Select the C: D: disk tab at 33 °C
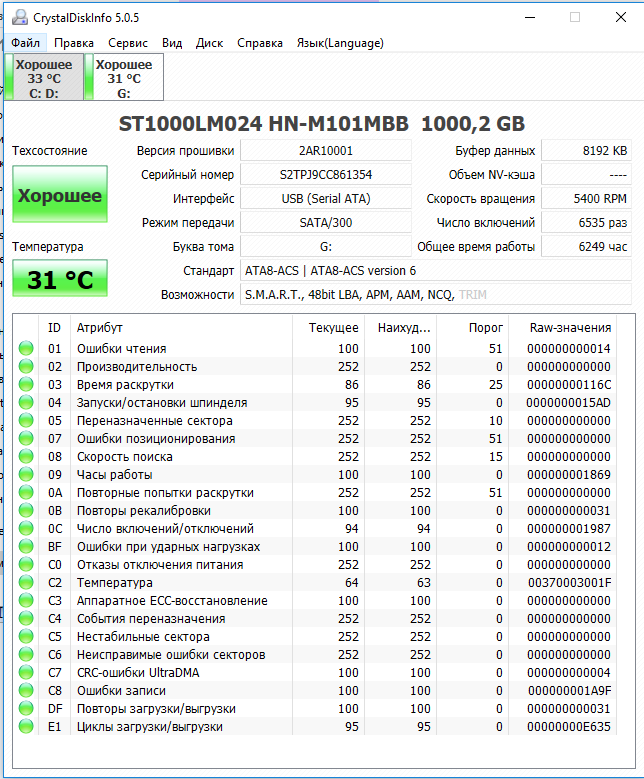644x779 pixels. [x=44, y=77]
